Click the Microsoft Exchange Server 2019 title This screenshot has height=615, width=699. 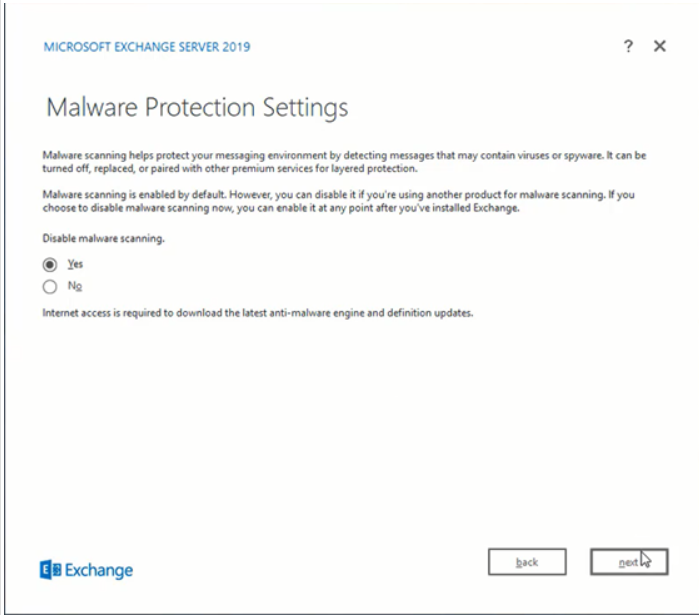point(146,47)
